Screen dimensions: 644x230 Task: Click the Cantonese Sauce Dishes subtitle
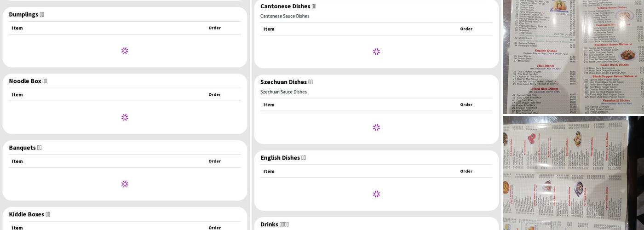(x=285, y=16)
